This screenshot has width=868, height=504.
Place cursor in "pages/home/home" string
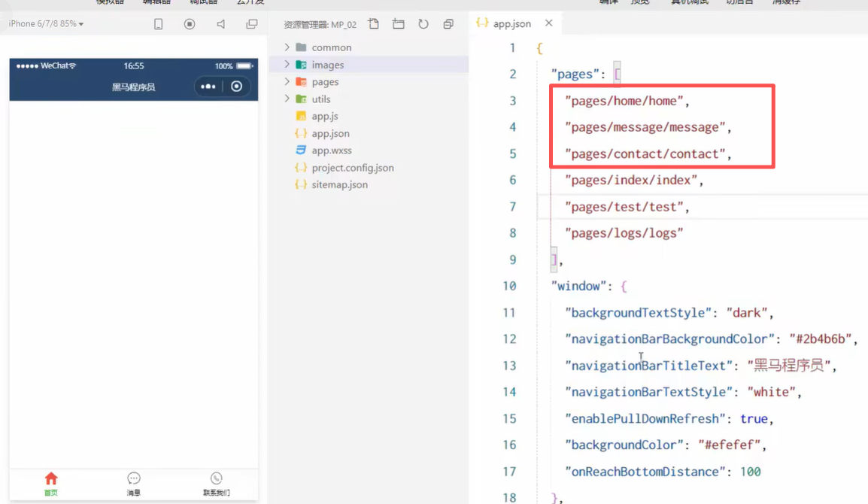coord(624,101)
